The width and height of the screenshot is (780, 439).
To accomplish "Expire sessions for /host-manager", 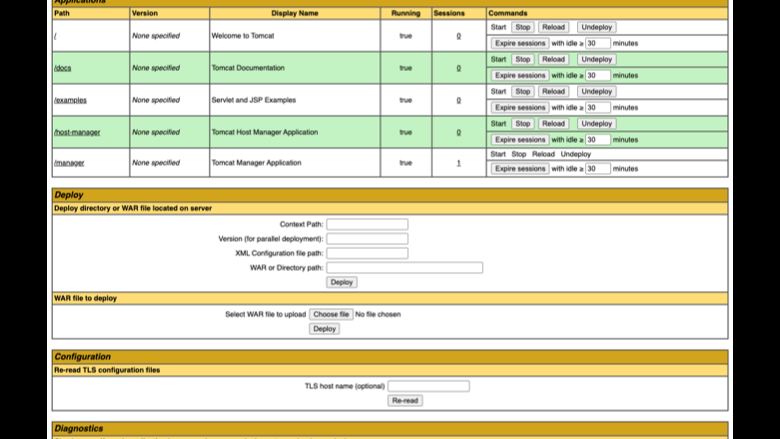I will click(x=520, y=140).
